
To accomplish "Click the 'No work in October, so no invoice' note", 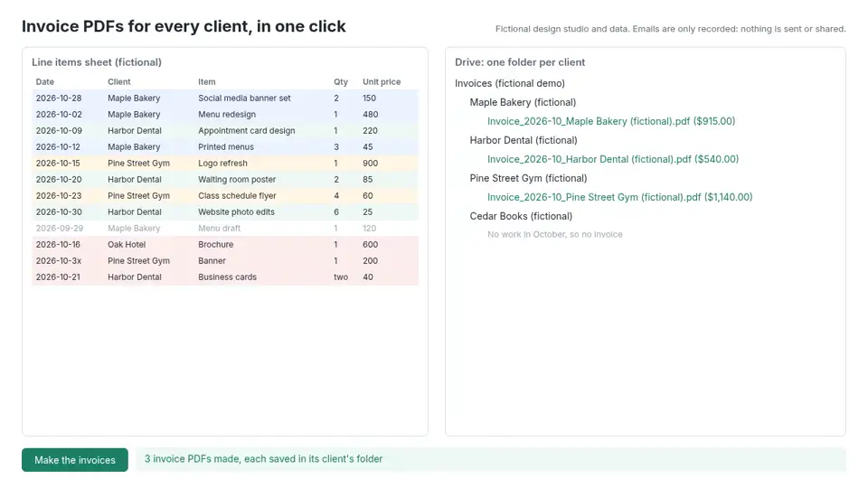I will click(x=554, y=235).
